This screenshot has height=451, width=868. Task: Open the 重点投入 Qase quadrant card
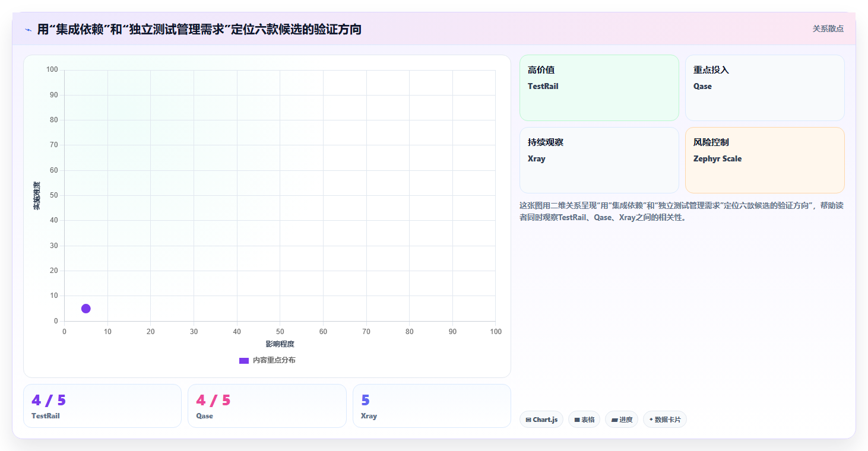click(765, 88)
